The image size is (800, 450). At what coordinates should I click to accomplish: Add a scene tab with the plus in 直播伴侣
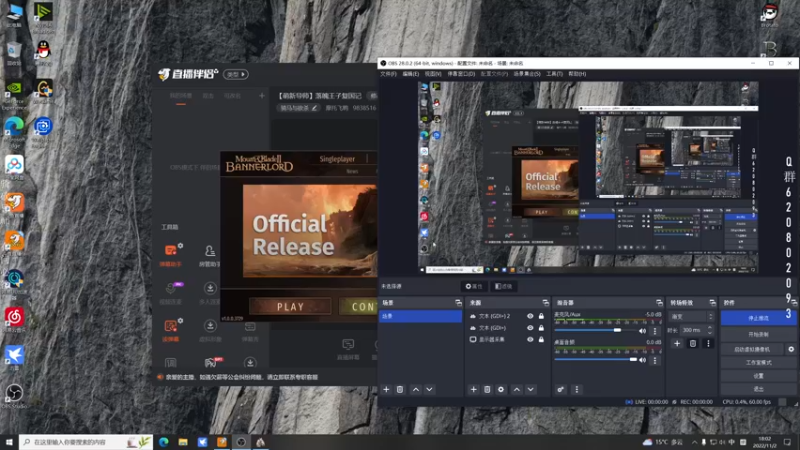coord(262,95)
